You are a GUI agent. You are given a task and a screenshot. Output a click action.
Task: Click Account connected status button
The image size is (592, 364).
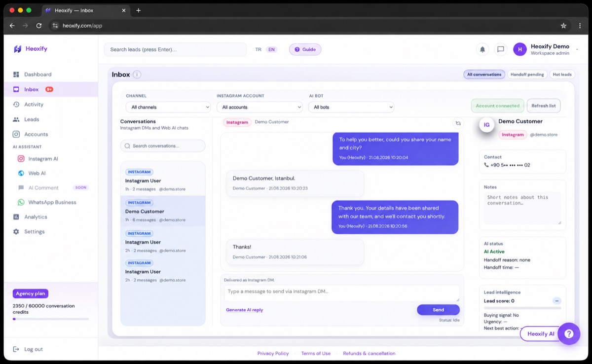497,106
